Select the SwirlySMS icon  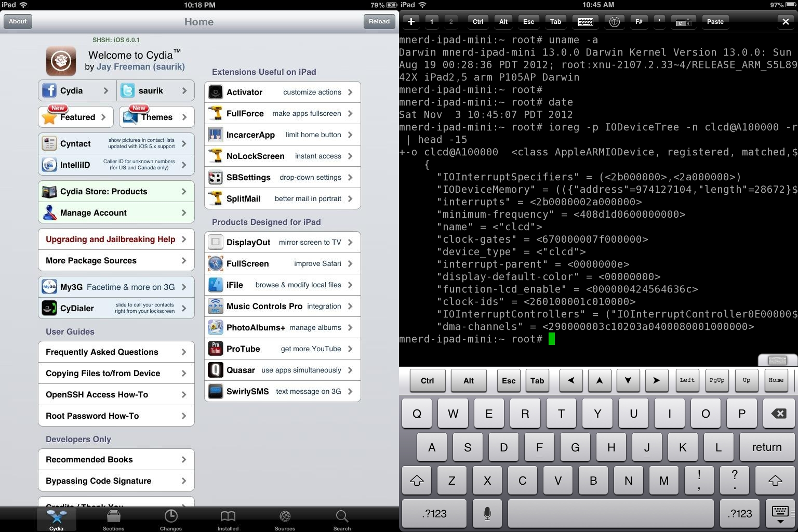click(x=216, y=391)
